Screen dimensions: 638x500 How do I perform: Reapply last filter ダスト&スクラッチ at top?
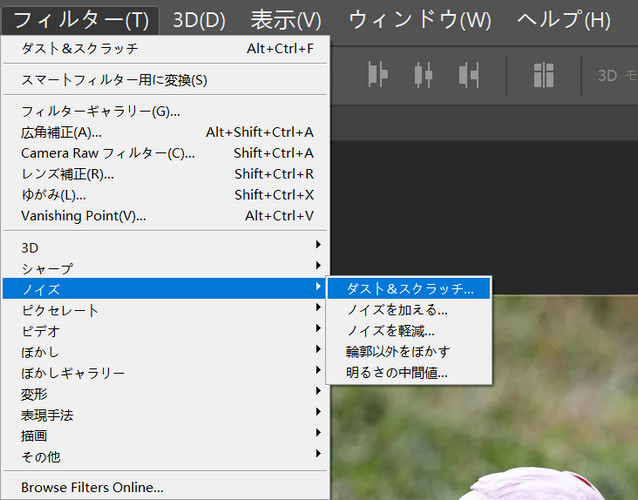(165, 49)
